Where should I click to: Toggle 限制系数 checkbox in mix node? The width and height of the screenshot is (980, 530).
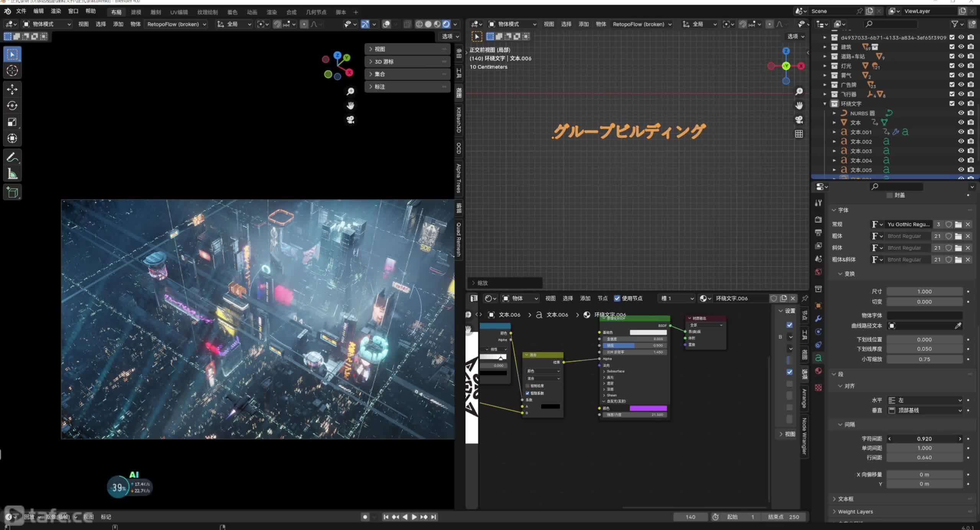coord(528,393)
